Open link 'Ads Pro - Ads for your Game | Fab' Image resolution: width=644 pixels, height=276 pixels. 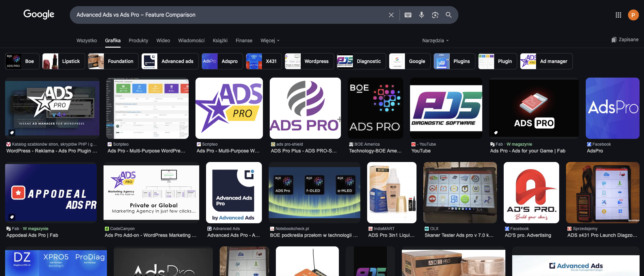click(x=528, y=151)
